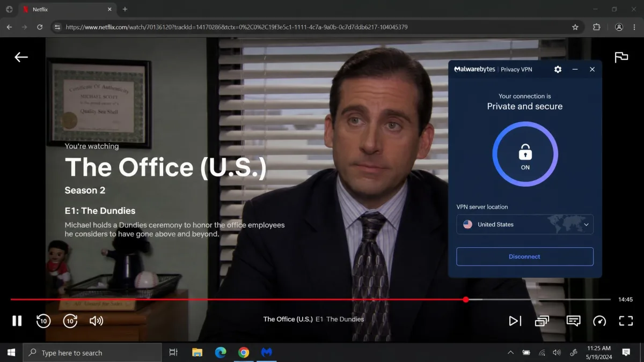644x362 pixels.
Task: Open the system volume tray icon
Action: [557, 352]
